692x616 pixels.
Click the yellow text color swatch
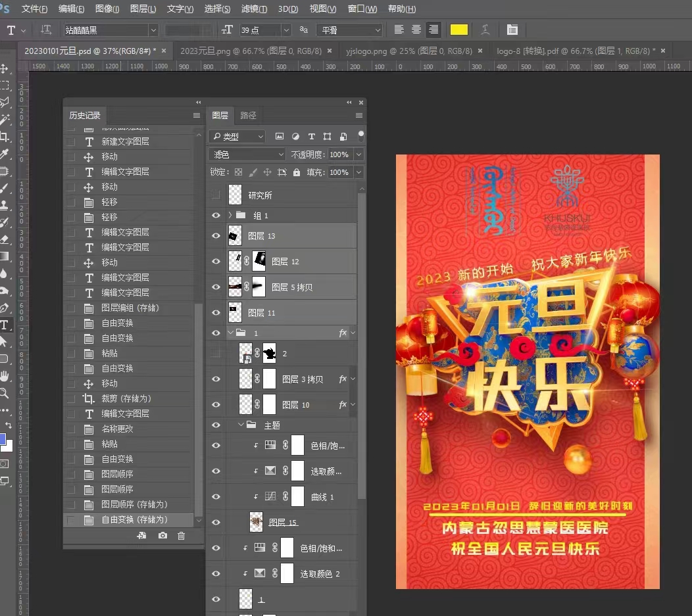458,30
